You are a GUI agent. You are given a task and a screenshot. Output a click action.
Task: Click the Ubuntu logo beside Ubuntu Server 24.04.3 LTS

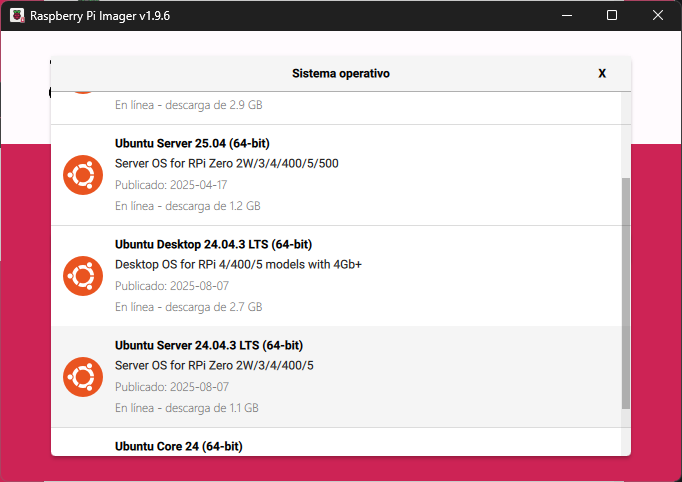coord(82,377)
